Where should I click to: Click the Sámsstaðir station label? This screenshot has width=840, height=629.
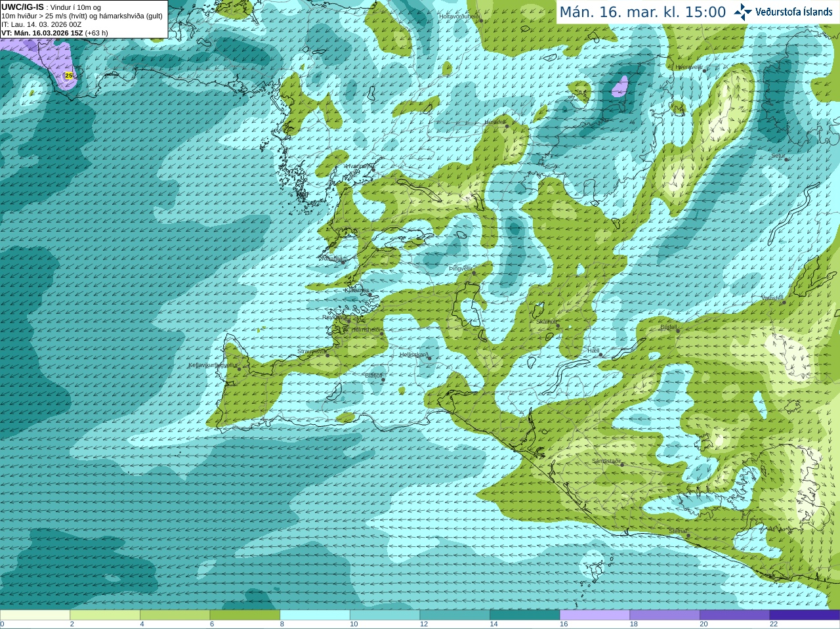tap(606, 461)
